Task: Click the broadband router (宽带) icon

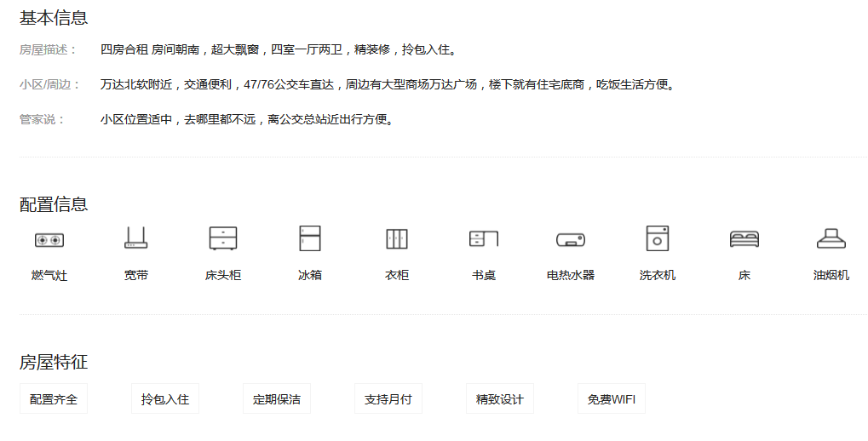Action: pos(136,238)
